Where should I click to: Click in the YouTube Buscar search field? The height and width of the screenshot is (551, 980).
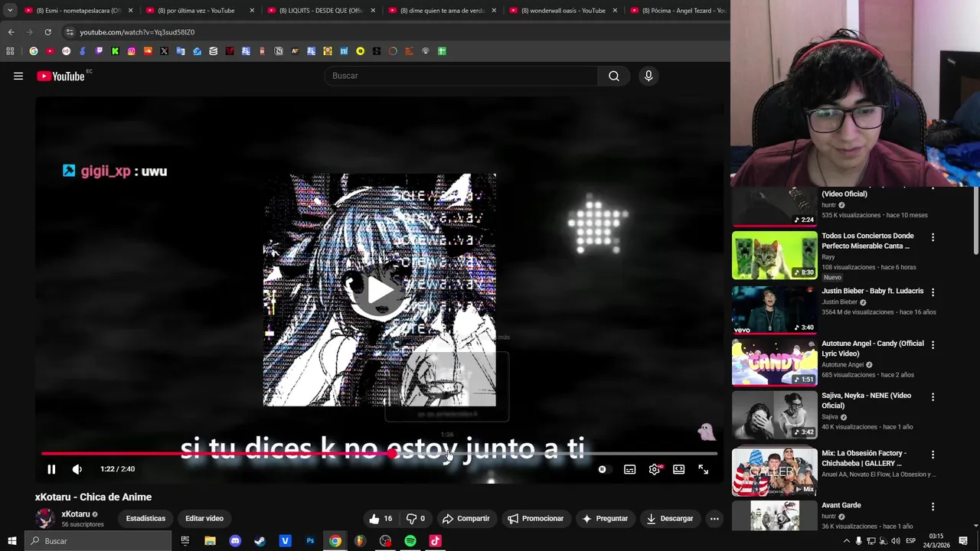point(461,76)
